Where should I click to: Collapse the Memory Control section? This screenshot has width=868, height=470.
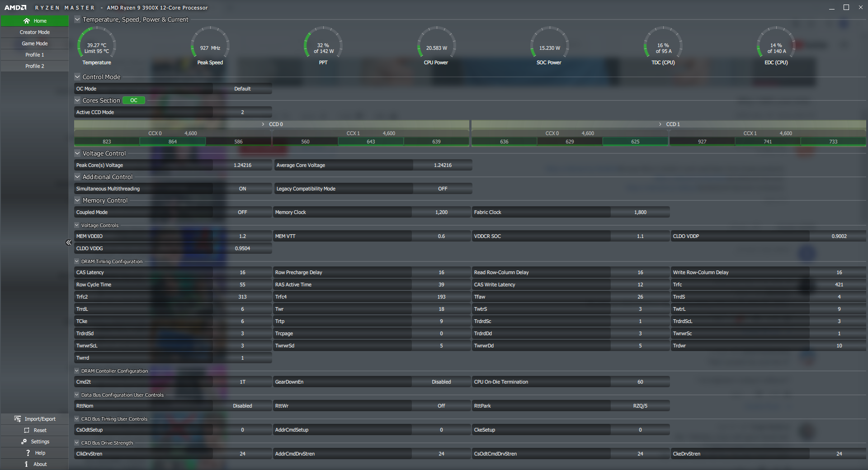pyautogui.click(x=77, y=200)
